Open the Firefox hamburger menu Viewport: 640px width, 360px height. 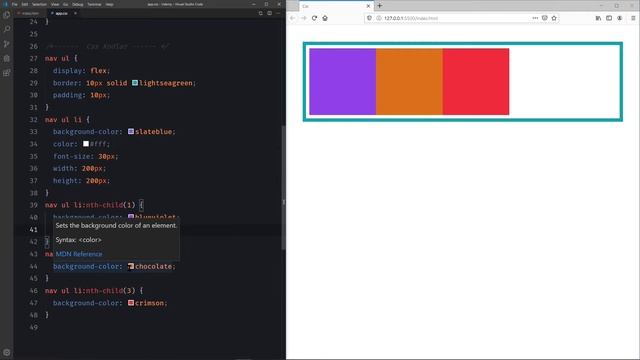point(633,18)
